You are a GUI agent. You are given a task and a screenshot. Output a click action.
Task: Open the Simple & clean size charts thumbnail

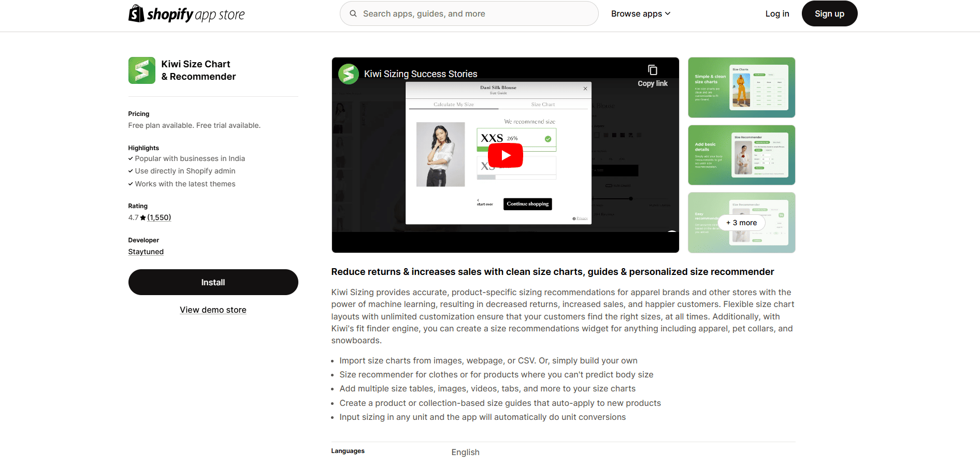742,87
